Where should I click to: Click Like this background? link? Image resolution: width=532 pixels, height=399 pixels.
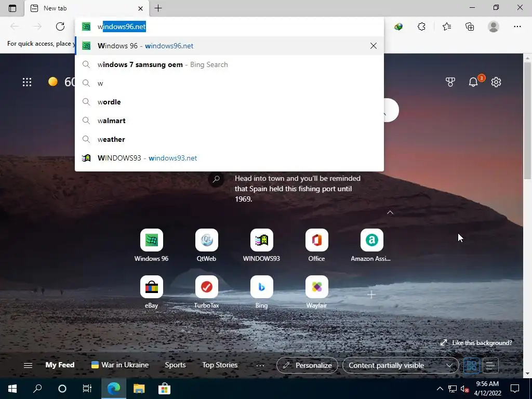[476, 343]
